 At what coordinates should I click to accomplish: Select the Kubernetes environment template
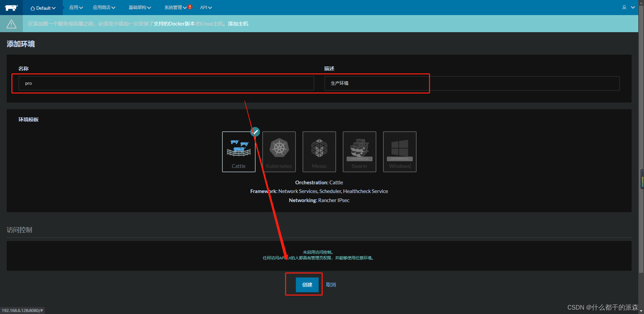[279, 152]
